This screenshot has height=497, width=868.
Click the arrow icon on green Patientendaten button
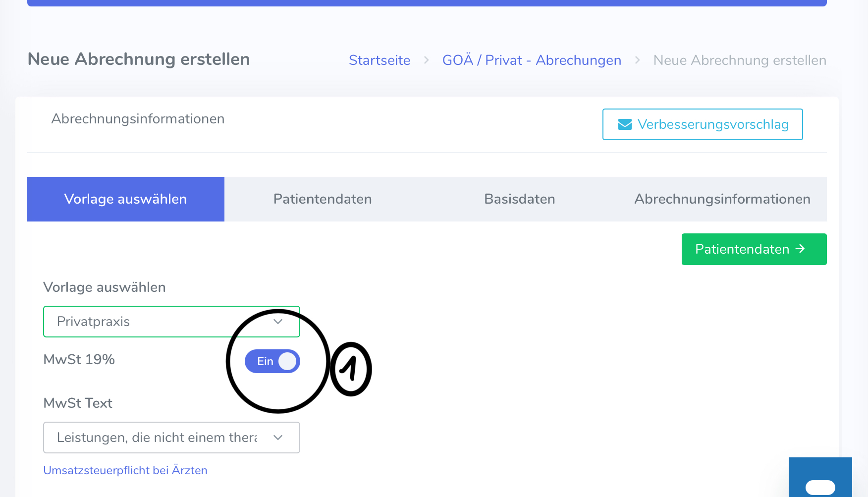click(x=800, y=249)
